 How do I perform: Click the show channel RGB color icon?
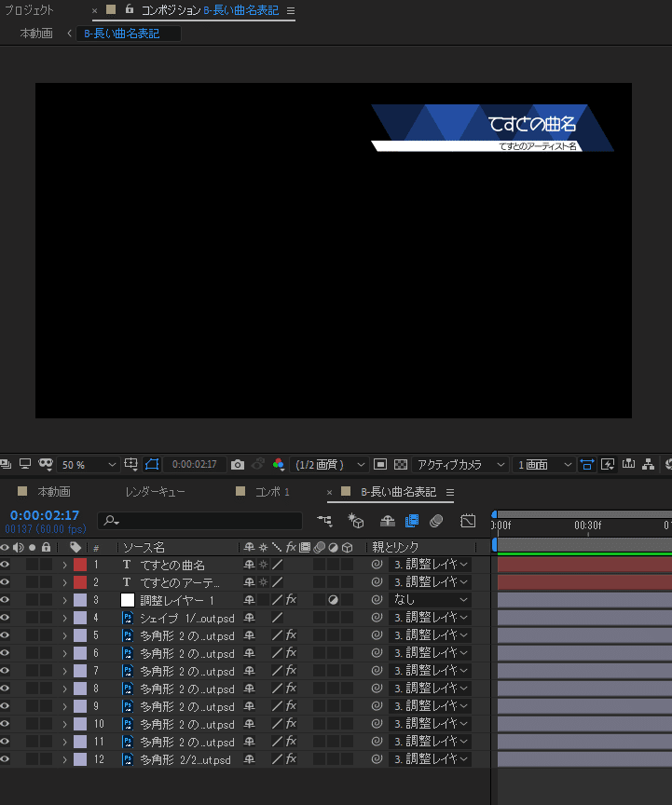point(279,465)
